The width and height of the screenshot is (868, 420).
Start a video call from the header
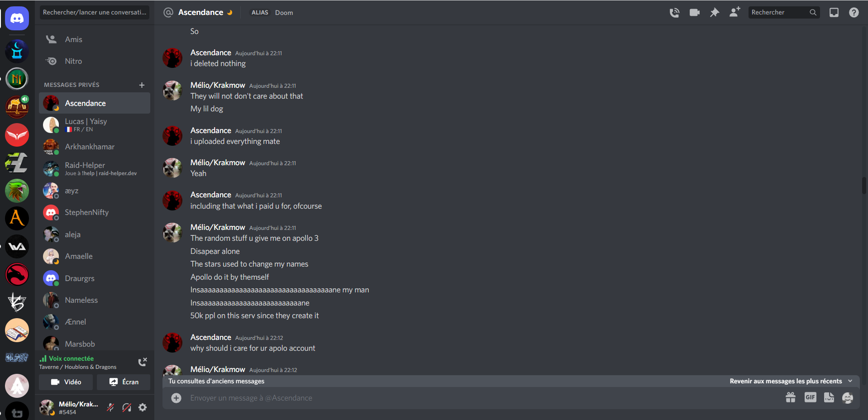pos(694,13)
